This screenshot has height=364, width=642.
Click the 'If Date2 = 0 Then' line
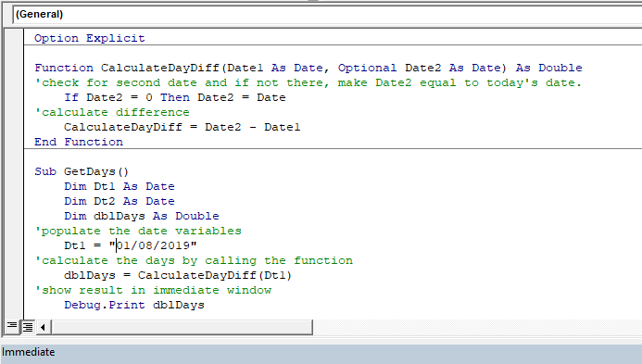pyautogui.click(x=175, y=97)
